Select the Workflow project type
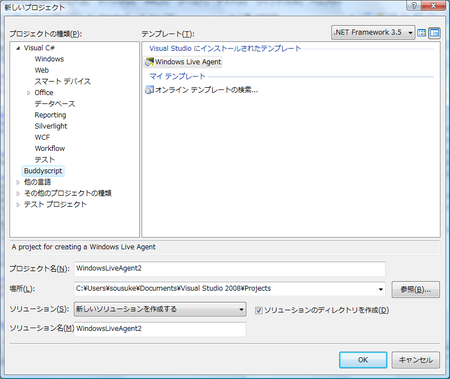 (x=50, y=148)
